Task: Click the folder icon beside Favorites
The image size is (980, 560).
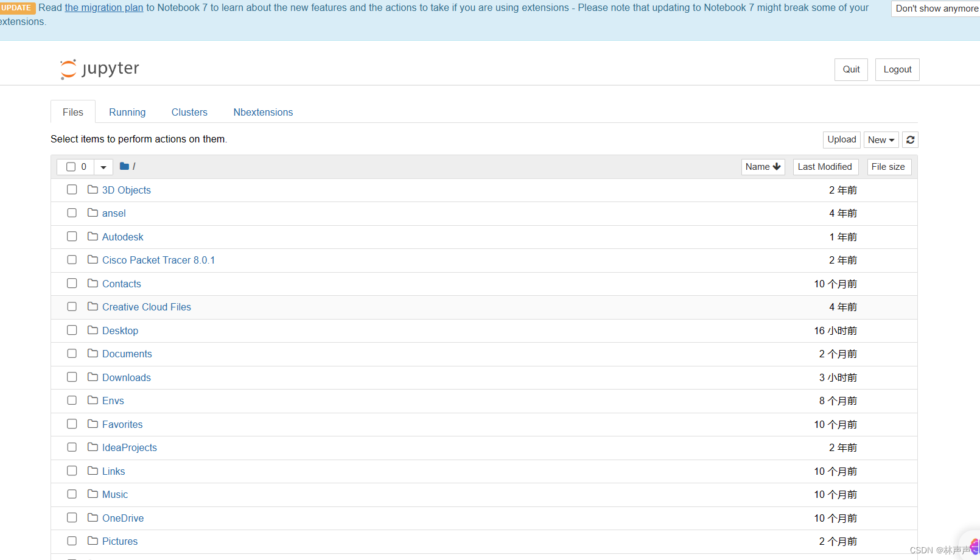Action: pyautogui.click(x=93, y=424)
